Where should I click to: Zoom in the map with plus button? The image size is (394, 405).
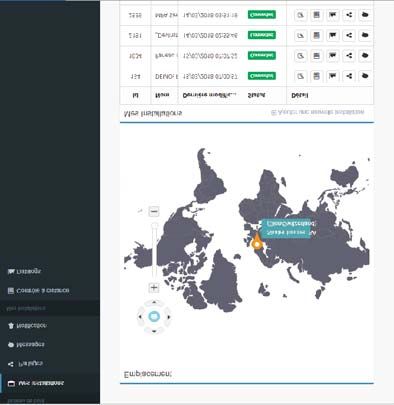pyautogui.click(x=154, y=287)
